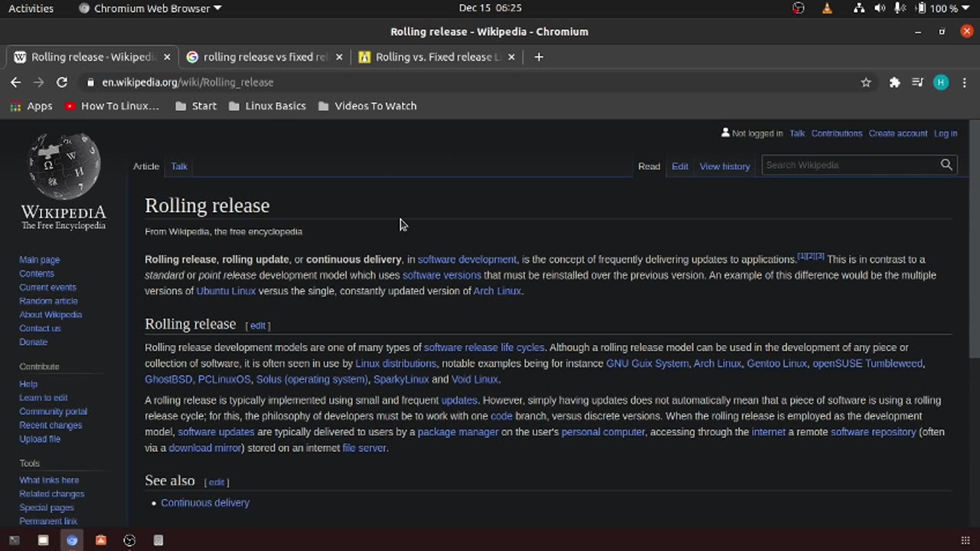Reload the page with the refresh icon
Screen dimensions: 980x551
point(62,82)
